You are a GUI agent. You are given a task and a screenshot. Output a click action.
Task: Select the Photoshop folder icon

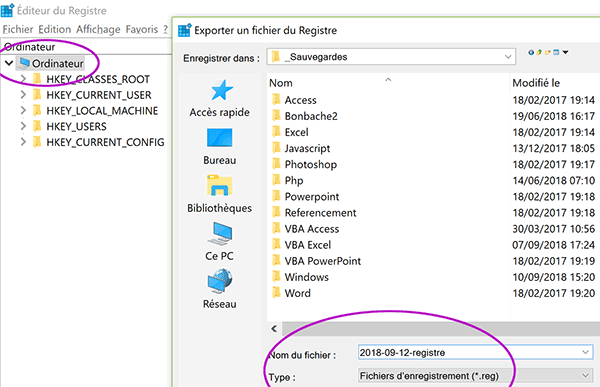click(x=276, y=164)
